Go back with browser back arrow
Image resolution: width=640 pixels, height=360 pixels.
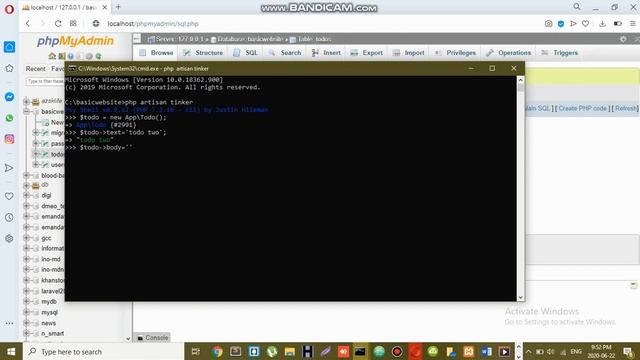[x=28, y=24]
